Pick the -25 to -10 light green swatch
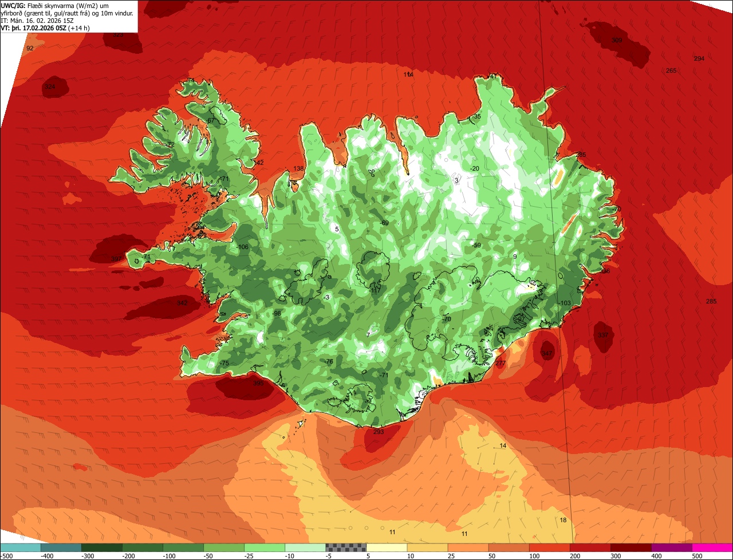 (x=265, y=547)
